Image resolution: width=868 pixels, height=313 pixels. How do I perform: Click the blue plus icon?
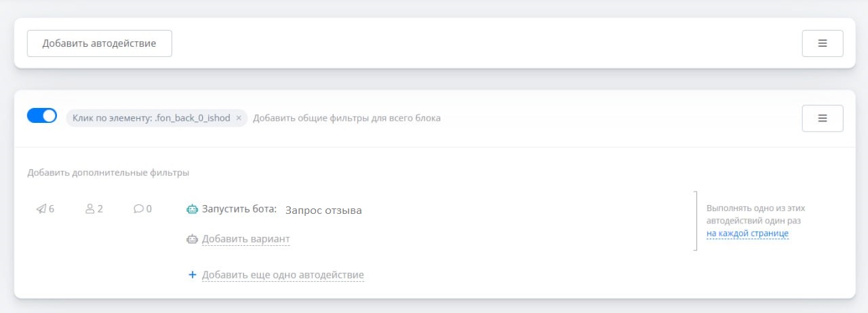coord(192,275)
